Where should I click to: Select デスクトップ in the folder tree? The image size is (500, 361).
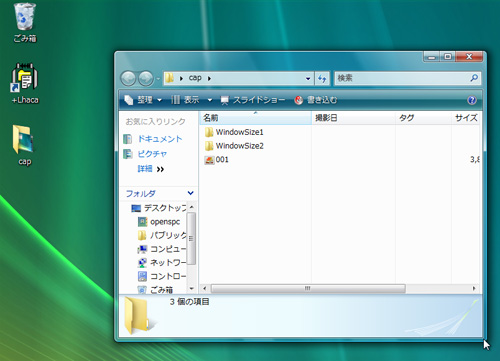tap(159, 208)
